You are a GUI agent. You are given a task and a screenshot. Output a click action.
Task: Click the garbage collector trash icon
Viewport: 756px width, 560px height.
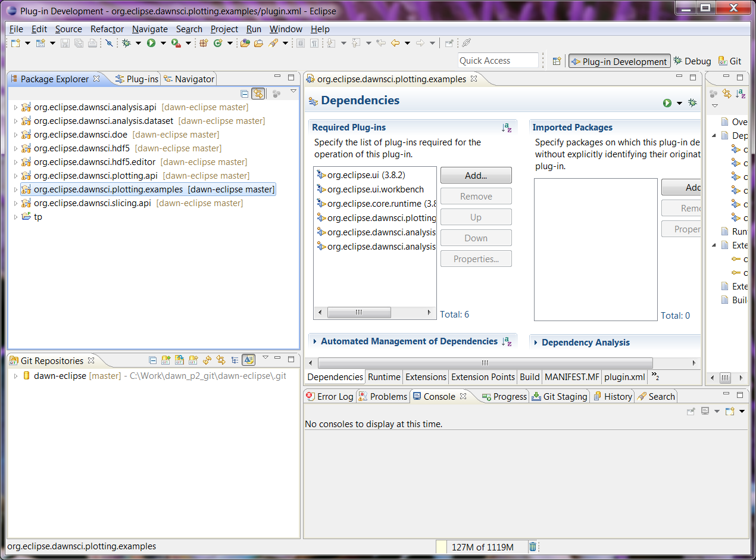pyautogui.click(x=533, y=547)
